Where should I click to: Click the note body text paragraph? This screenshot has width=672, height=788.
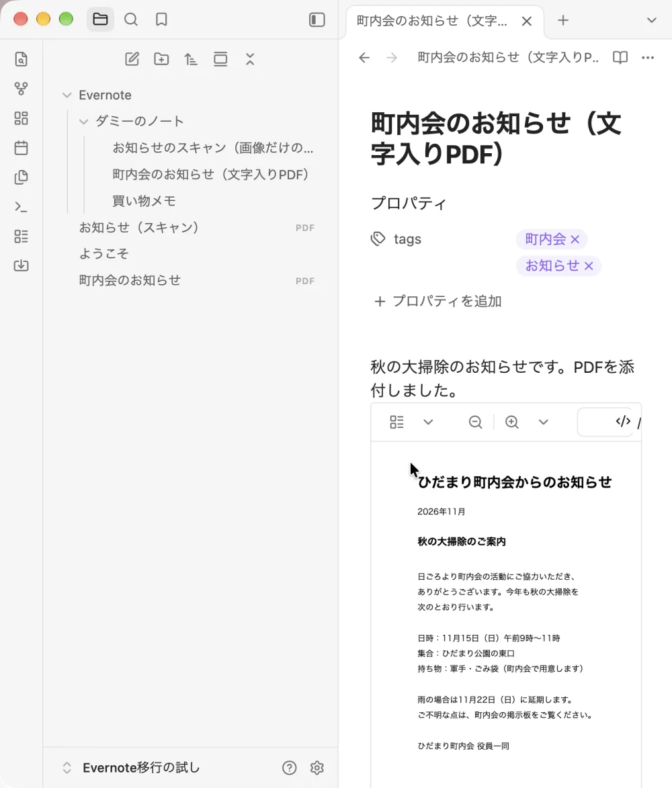point(503,379)
